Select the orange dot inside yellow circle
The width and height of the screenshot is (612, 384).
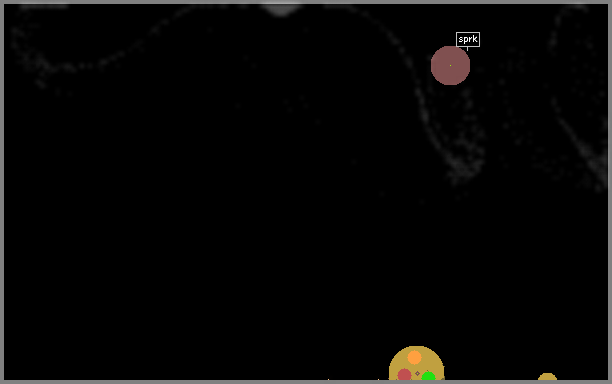click(x=414, y=357)
